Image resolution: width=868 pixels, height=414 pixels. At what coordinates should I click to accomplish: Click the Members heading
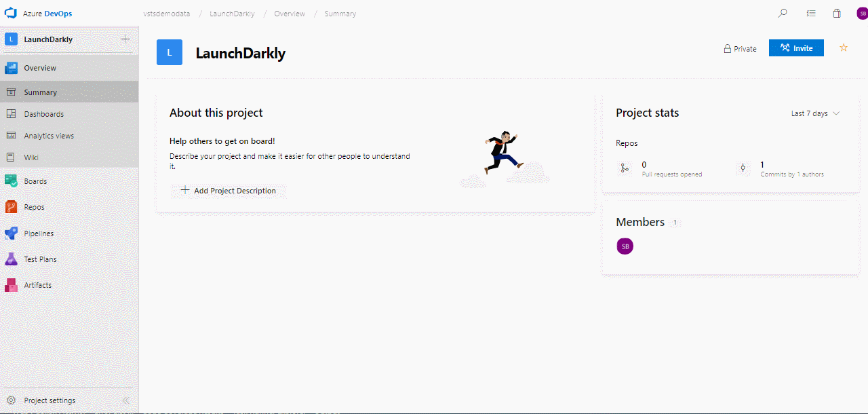[640, 222]
